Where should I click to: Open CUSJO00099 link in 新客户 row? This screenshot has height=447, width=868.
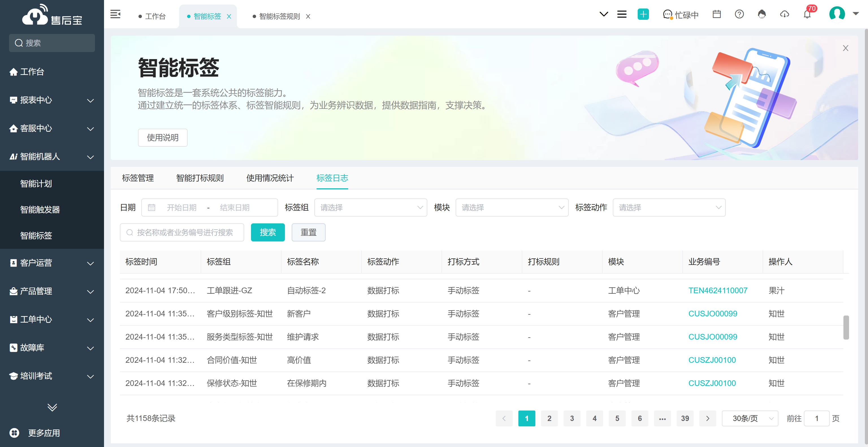coord(713,314)
